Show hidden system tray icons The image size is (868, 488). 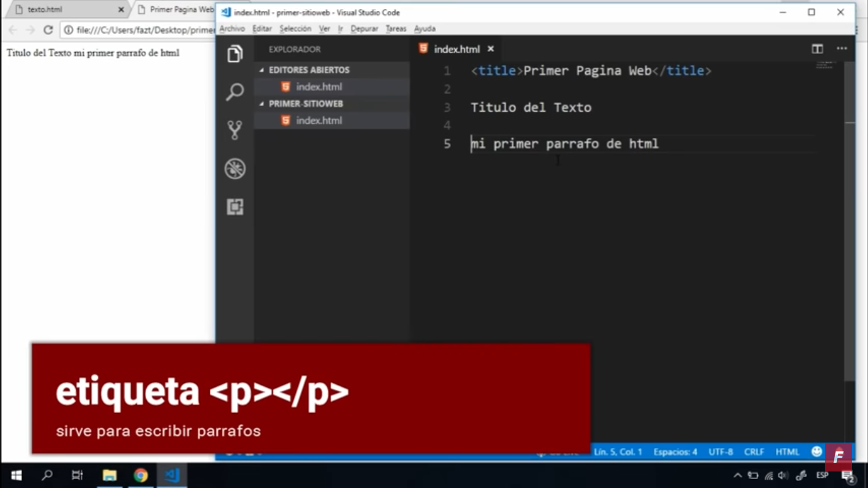click(x=738, y=475)
